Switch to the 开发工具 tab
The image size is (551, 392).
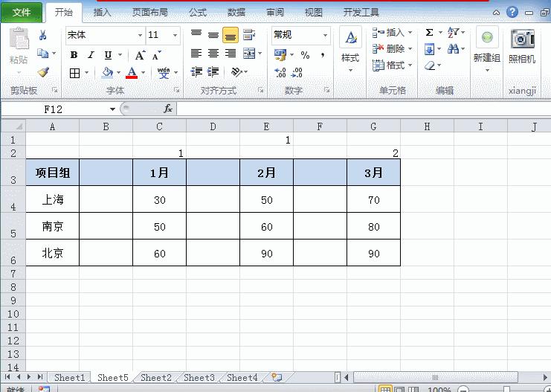pyautogui.click(x=361, y=13)
